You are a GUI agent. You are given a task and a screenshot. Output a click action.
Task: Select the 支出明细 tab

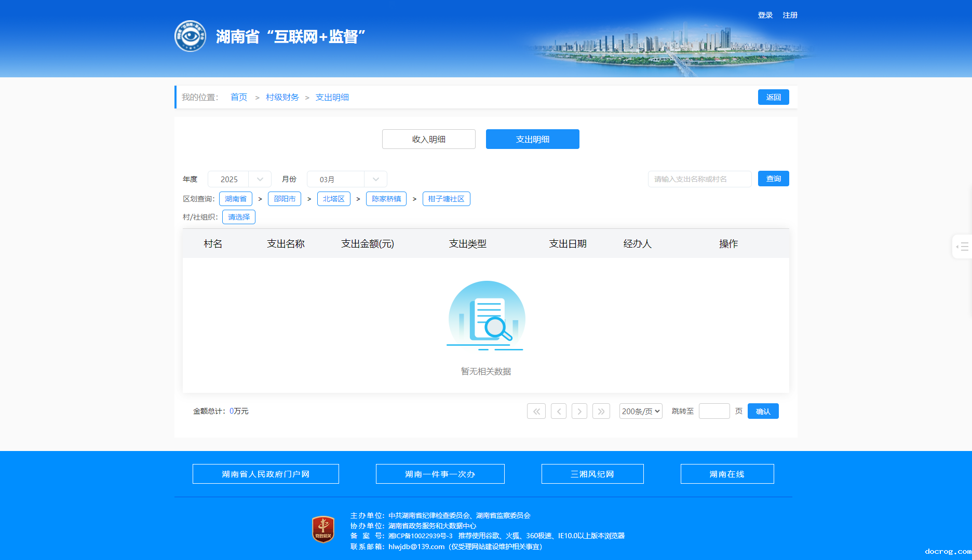click(x=532, y=139)
